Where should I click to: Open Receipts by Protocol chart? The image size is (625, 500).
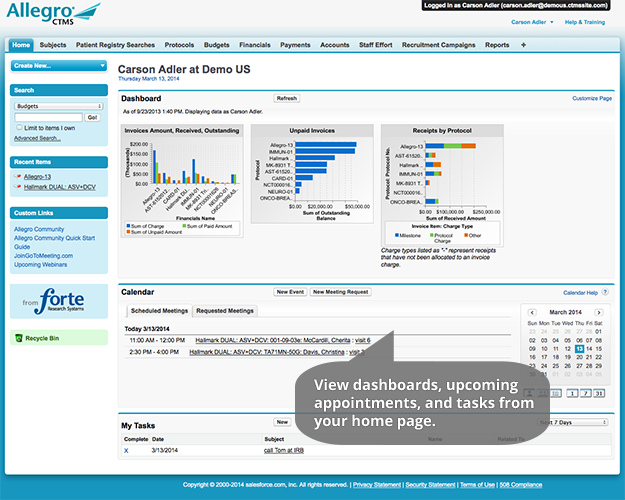coord(442,185)
